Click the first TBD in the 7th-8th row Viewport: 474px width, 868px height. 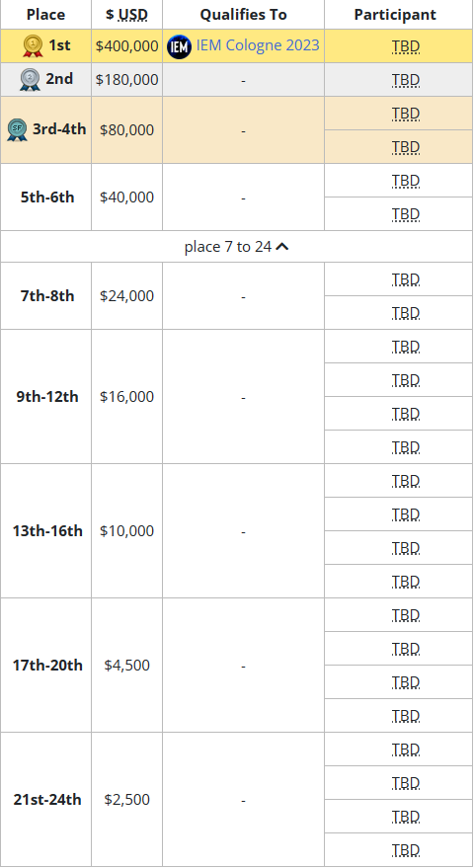[x=406, y=279]
